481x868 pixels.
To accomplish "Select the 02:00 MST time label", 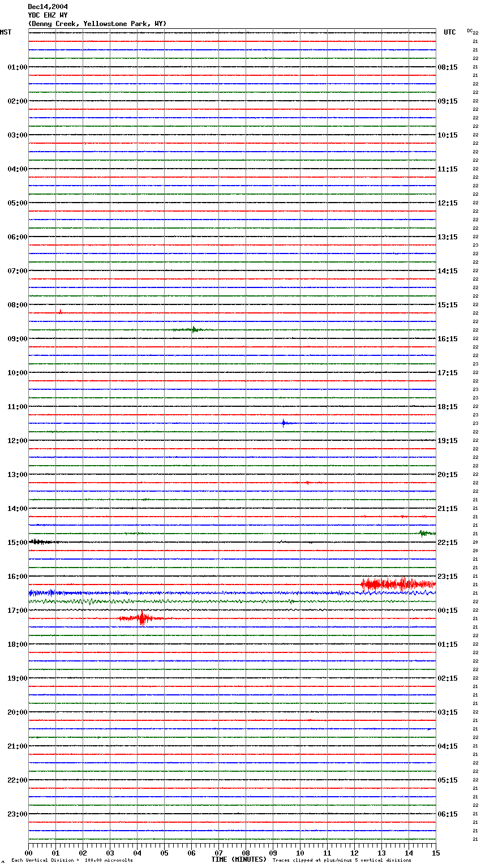I will click(18, 101).
